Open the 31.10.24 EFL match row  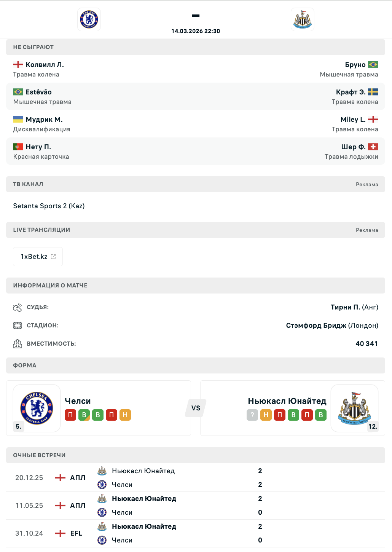click(x=196, y=533)
